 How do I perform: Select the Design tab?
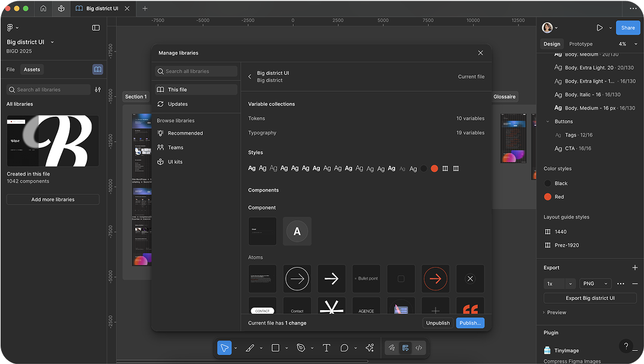tap(551, 44)
